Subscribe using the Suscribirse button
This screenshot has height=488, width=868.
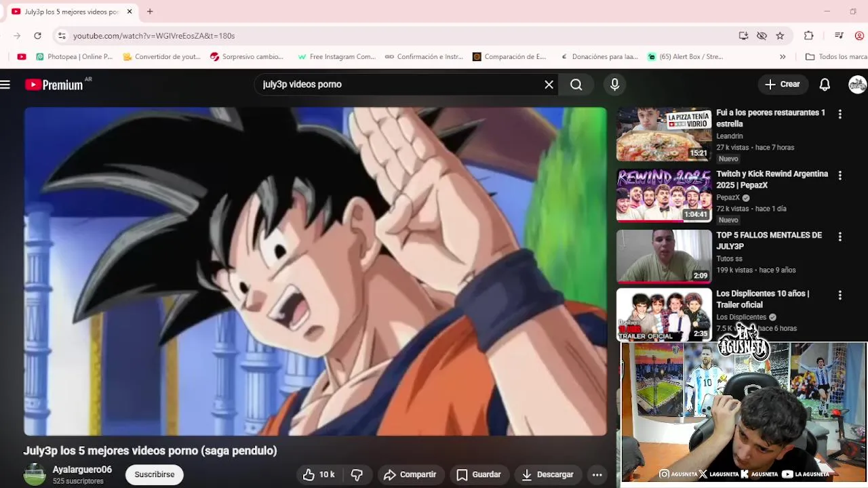point(155,474)
